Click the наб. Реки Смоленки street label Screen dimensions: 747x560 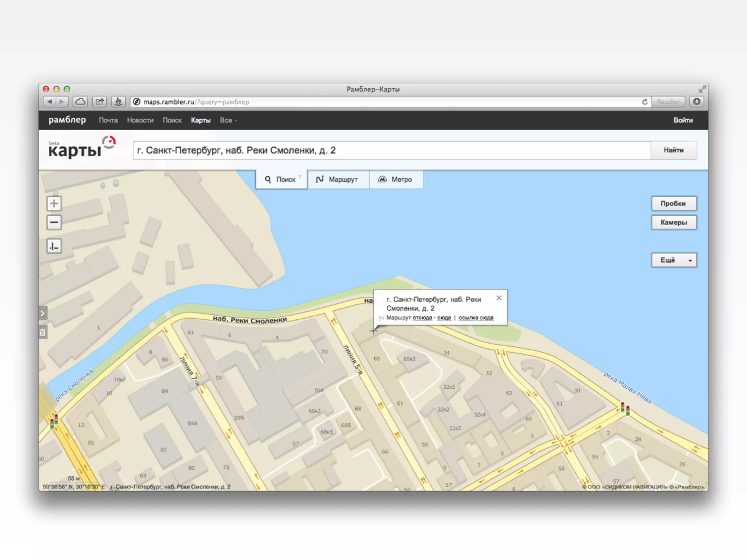[x=250, y=320]
